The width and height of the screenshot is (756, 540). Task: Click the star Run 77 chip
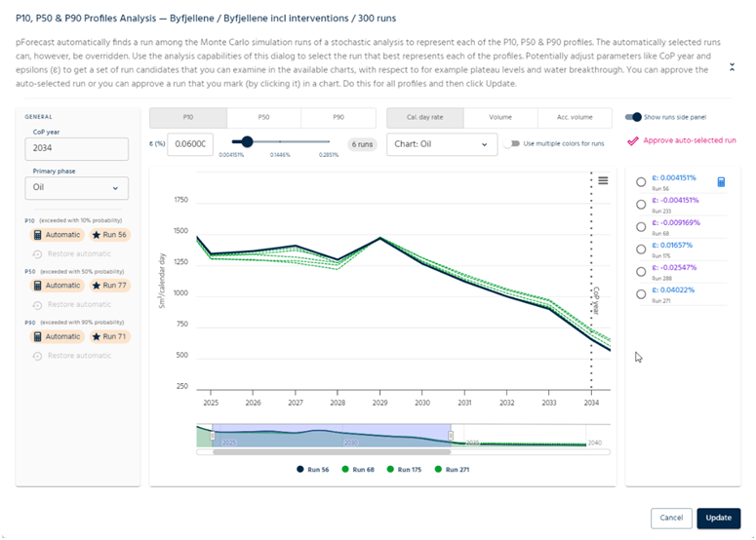[x=109, y=286]
